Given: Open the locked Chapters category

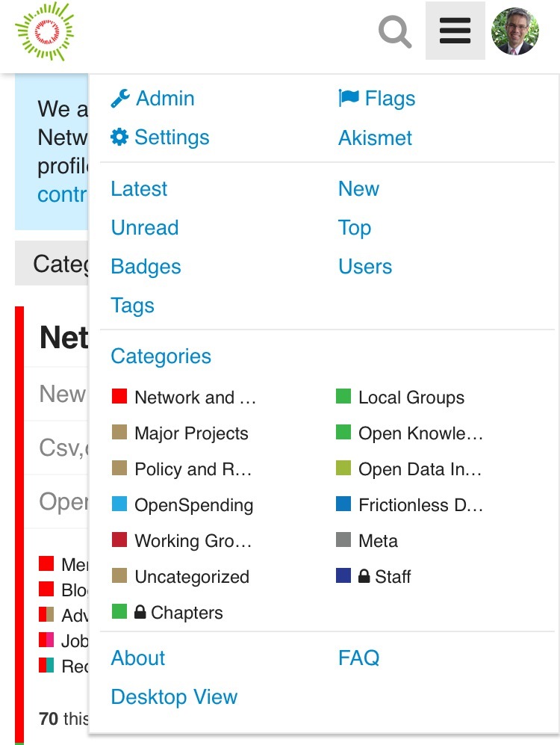Looking at the screenshot, I should [x=178, y=613].
